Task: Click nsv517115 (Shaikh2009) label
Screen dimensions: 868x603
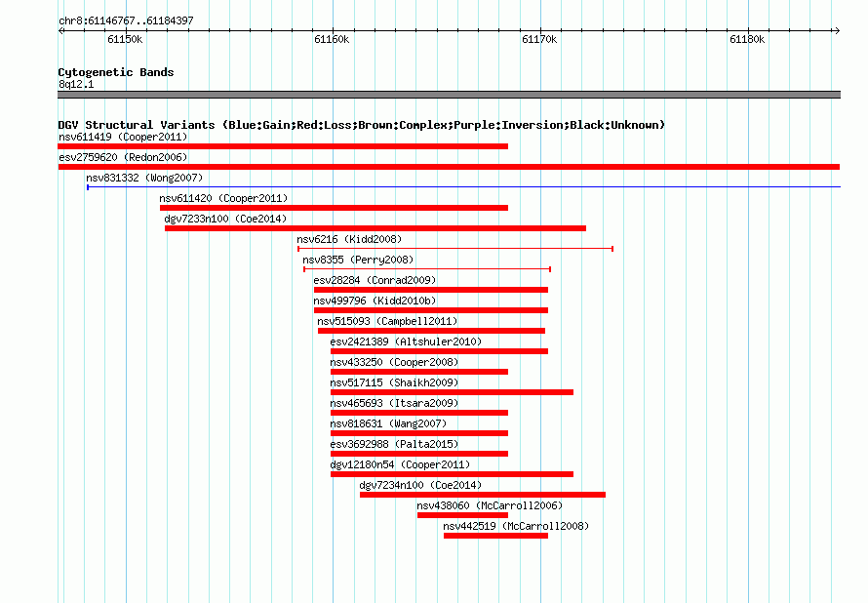Action: click(x=394, y=382)
